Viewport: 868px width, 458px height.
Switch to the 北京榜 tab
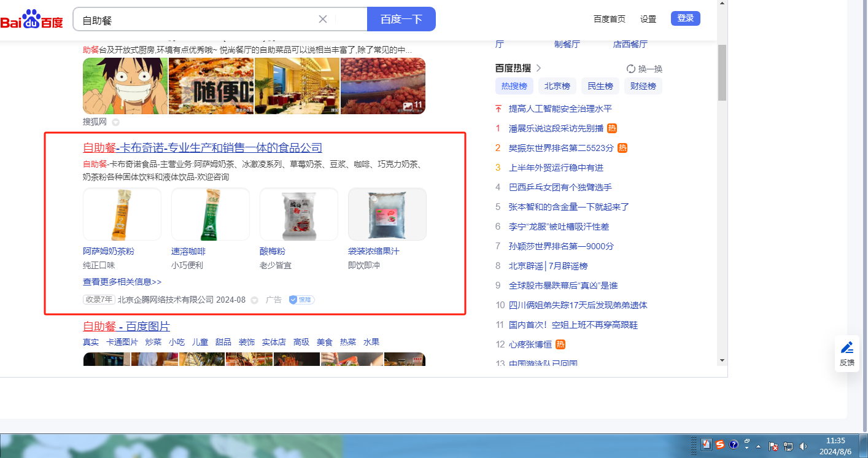tap(557, 86)
